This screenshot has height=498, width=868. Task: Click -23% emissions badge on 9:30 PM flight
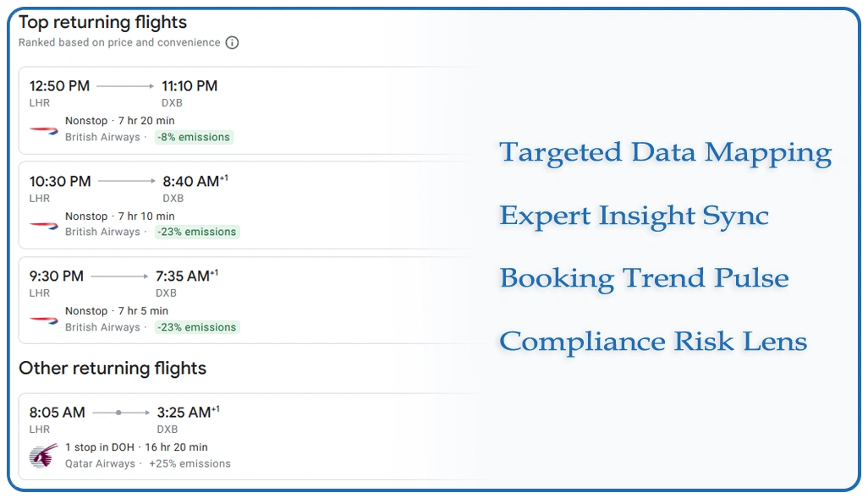(x=197, y=327)
